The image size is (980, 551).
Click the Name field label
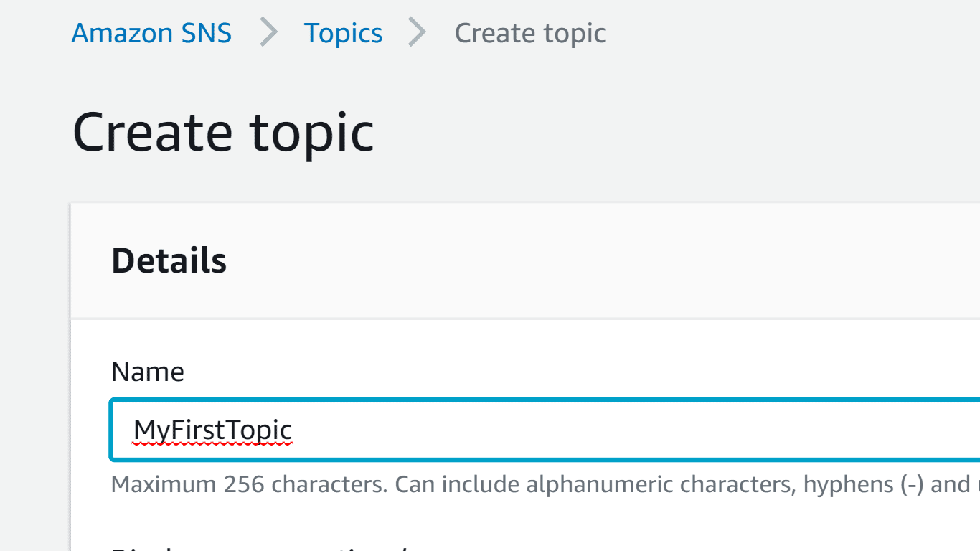click(x=147, y=371)
